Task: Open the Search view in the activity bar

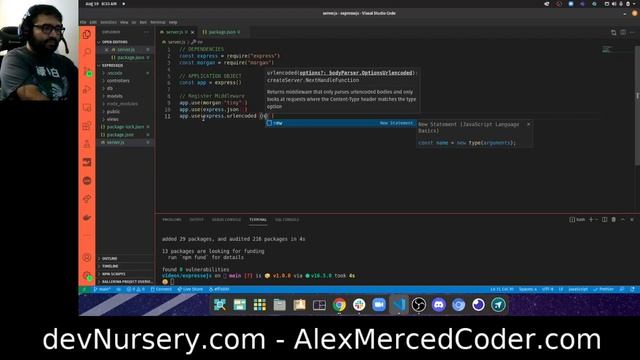Action: (x=87, y=52)
